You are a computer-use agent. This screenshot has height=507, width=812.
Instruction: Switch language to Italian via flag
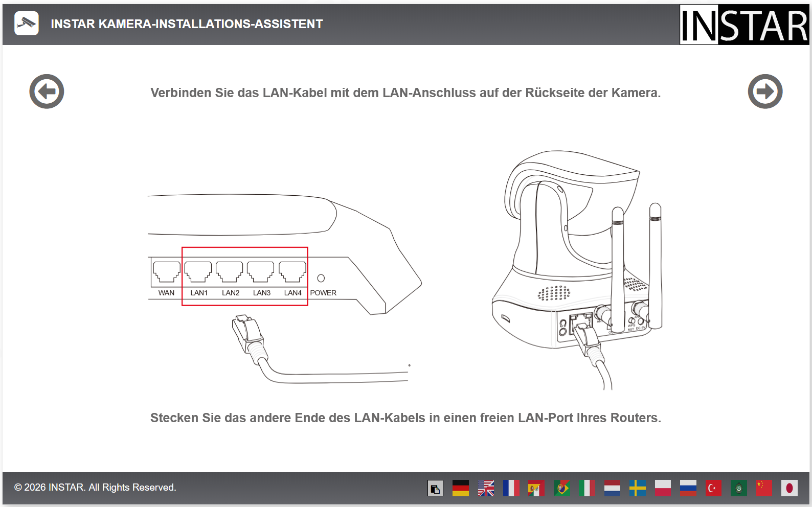[x=587, y=489]
